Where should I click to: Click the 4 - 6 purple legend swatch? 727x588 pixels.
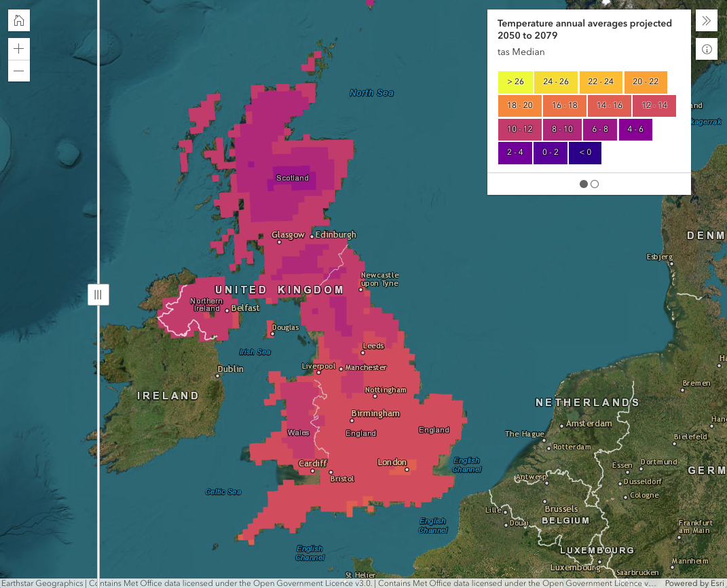635,129
